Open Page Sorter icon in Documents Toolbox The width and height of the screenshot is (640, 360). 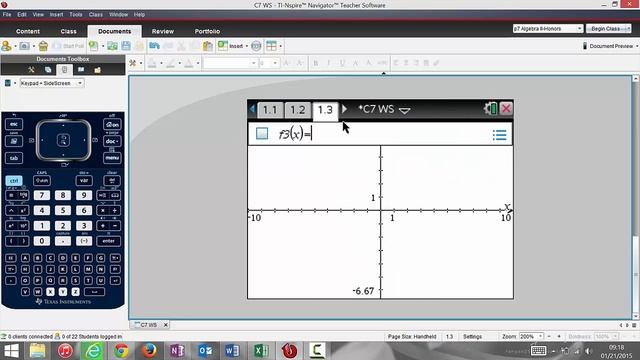point(48,70)
